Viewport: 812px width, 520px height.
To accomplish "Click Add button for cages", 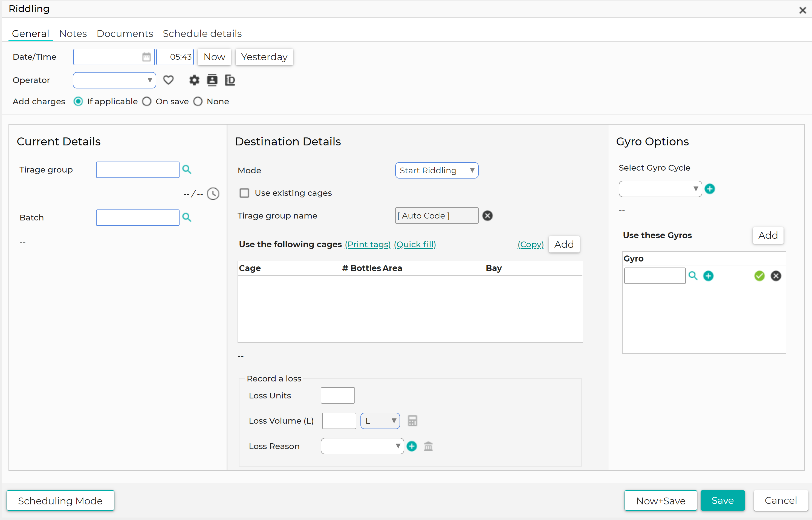I will coord(564,244).
